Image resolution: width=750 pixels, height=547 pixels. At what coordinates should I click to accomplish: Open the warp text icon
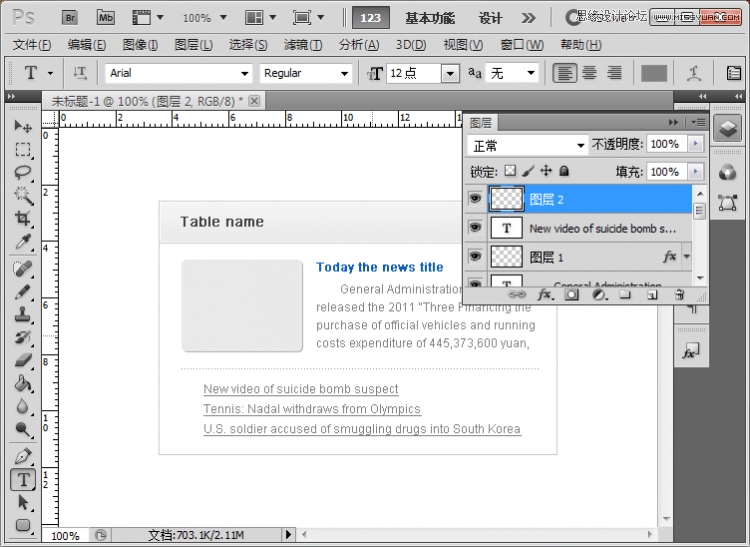(694, 73)
